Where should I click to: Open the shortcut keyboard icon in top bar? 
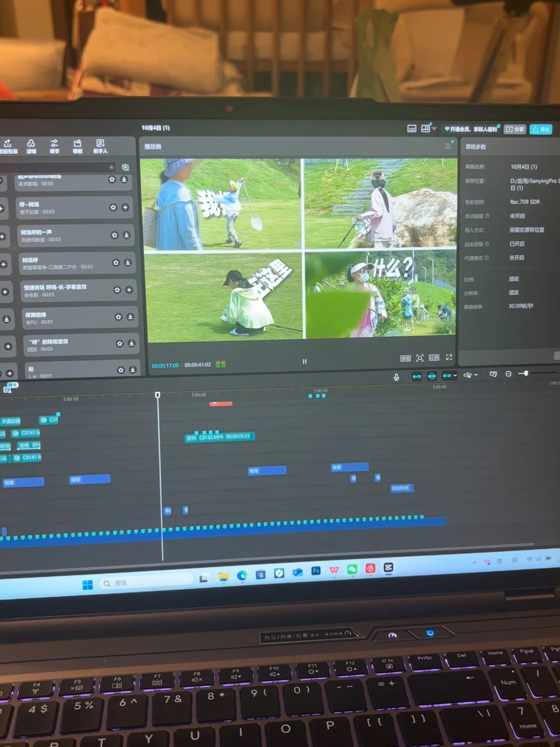(x=411, y=129)
